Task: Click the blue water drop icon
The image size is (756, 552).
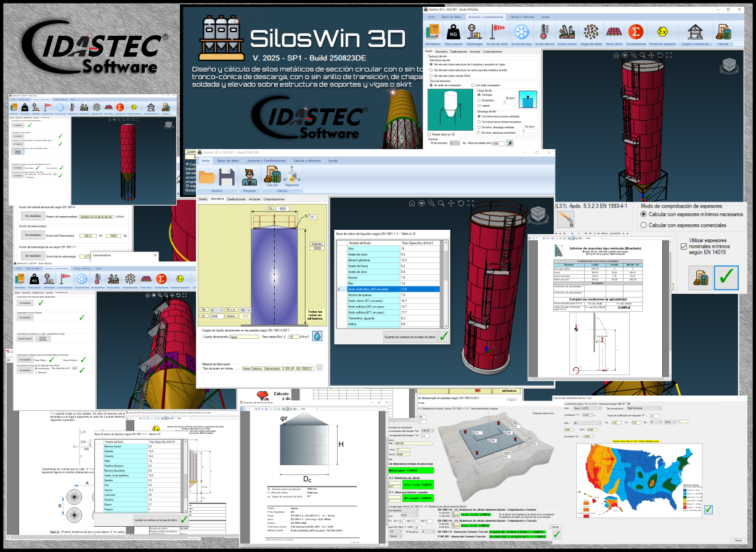Action: click(317, 337)
